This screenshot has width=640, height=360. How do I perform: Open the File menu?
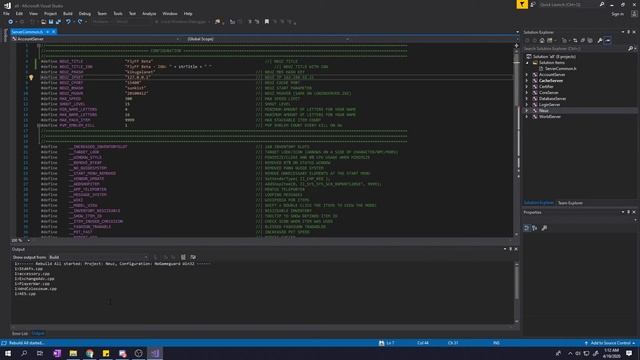6,13
